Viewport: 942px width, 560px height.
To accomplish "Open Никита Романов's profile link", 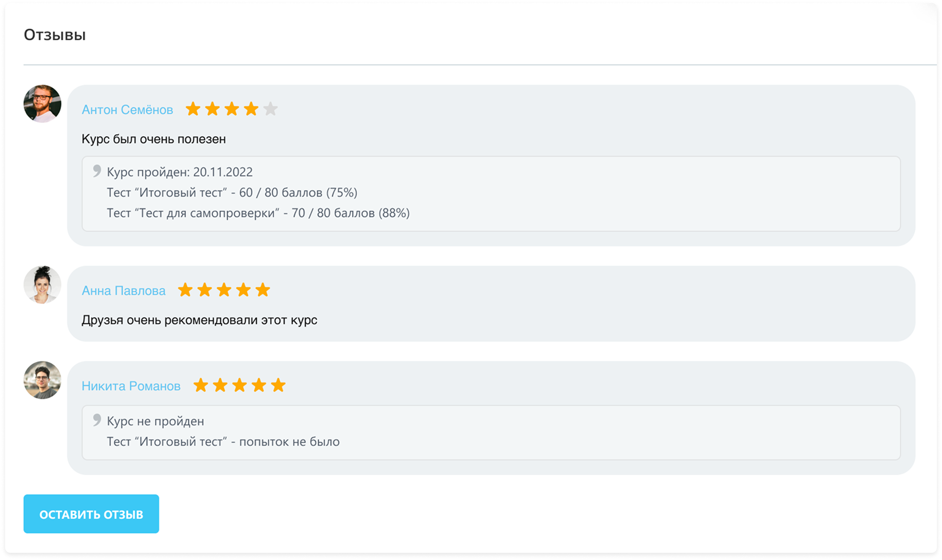I will 131,386.
